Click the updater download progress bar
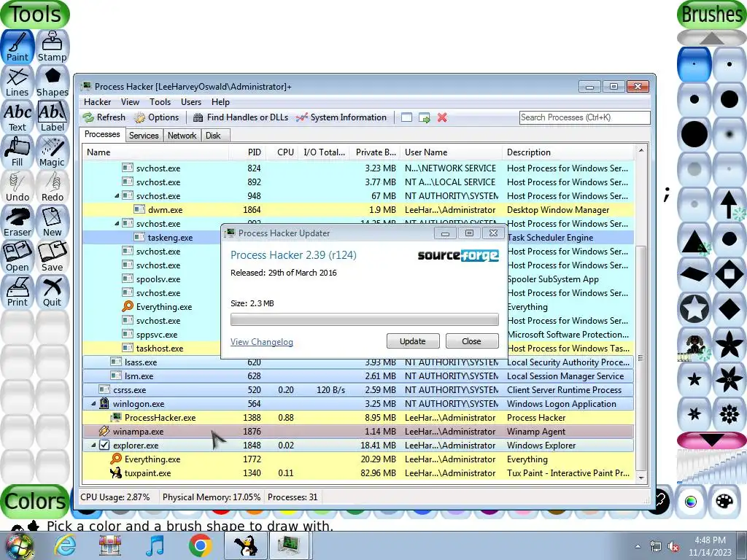Viewport: 747px width, 560px height. point(365,319)
